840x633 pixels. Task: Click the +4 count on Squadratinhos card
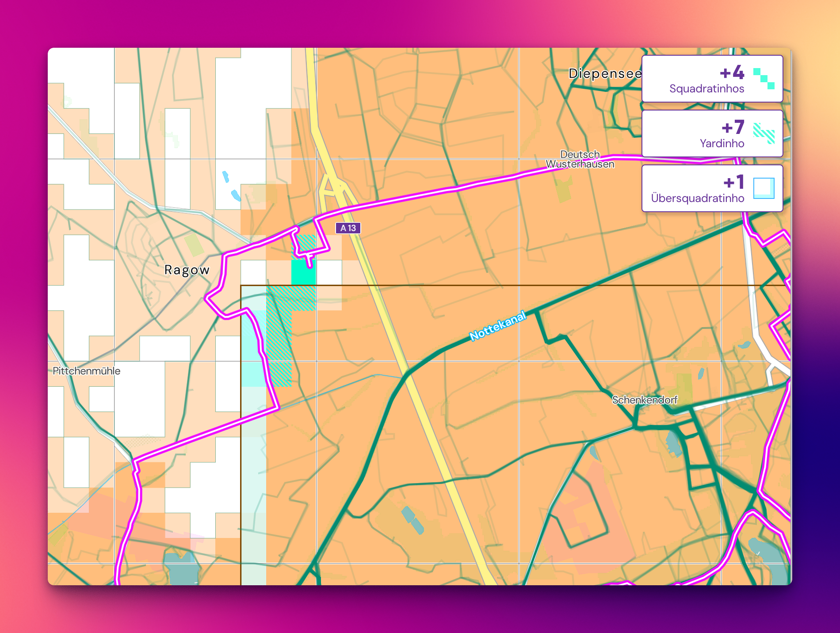click(x=732, y=72)
